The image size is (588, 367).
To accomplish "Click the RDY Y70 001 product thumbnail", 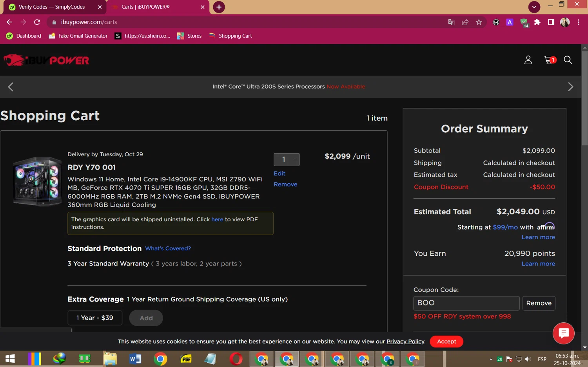I will click(x=37, y=181).
